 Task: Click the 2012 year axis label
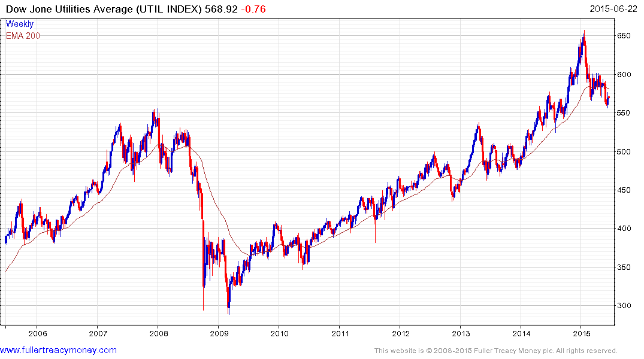(400, 333)
